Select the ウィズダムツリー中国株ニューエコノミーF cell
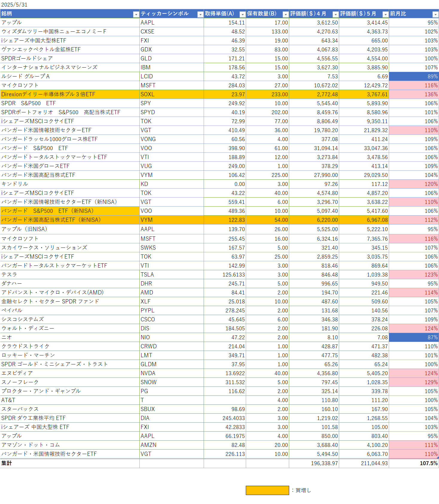 point(70,31)
